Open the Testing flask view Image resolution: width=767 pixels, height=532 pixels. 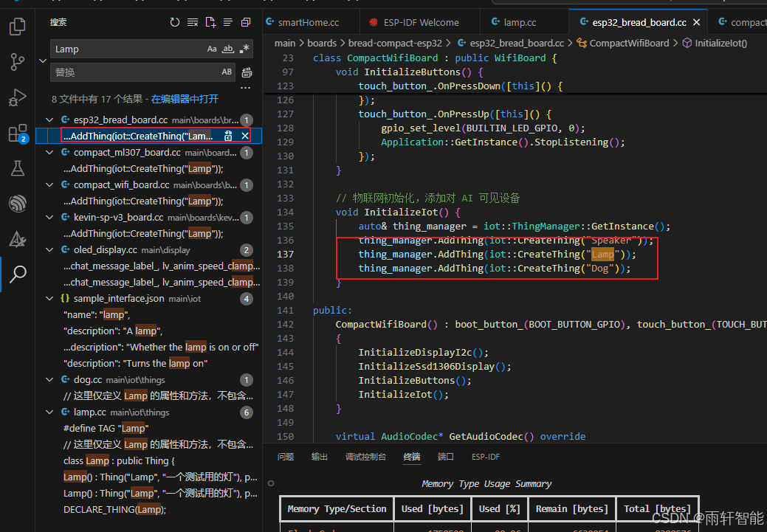[18, 168]
